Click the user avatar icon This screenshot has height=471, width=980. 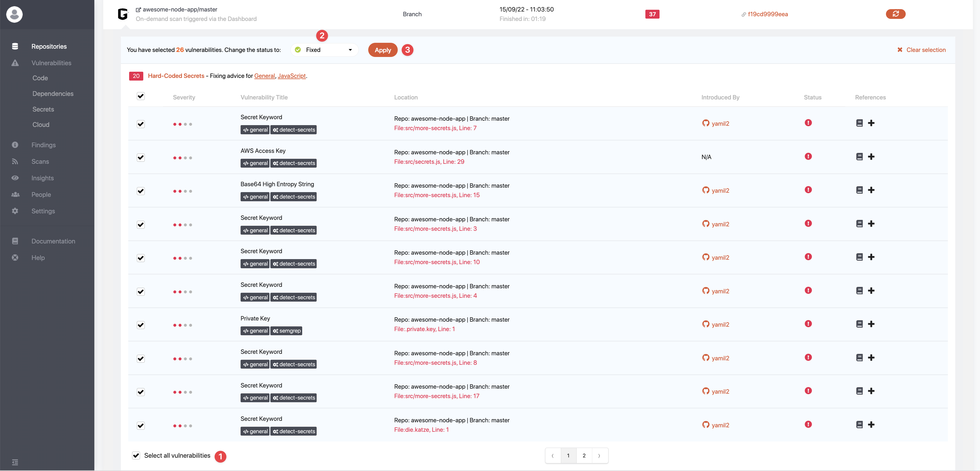pyautogui.click(x=14, y=14)
